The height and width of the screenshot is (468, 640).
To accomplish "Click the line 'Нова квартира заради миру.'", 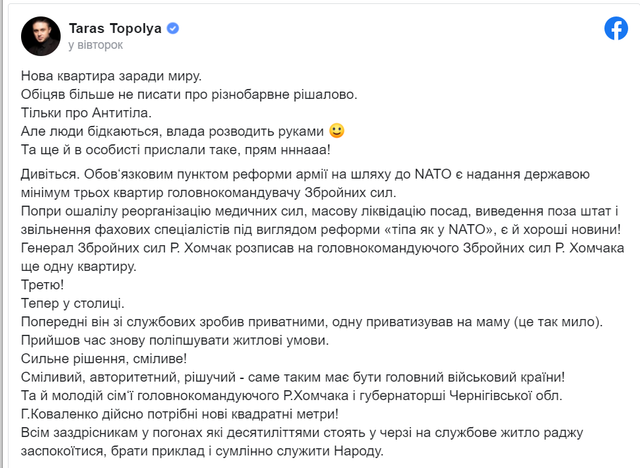I will tap(111, 76).
